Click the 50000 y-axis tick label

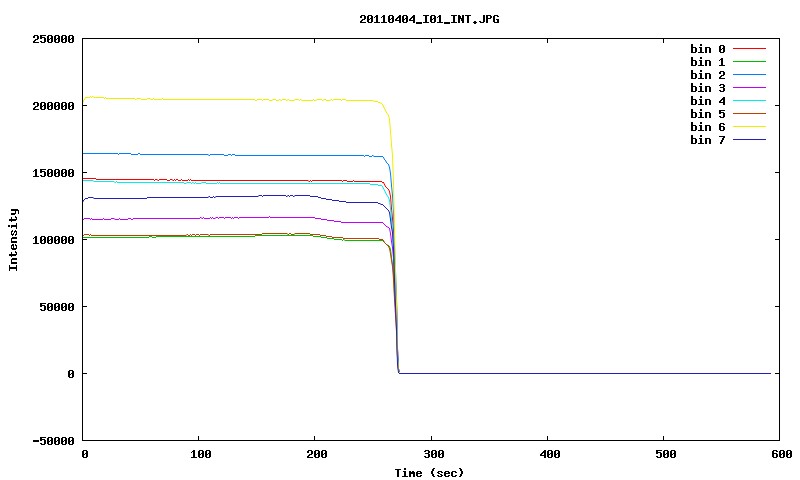pyautogui.click(x=57, y=307)
